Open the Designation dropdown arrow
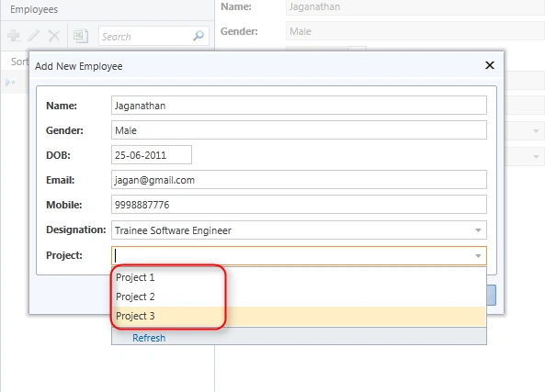This screenshot has width=545, height=392. coord(478,230)
